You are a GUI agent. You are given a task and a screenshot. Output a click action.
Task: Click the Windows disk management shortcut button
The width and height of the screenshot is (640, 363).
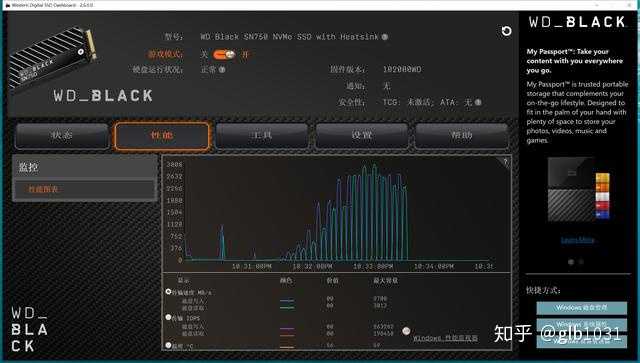(581, 307)
